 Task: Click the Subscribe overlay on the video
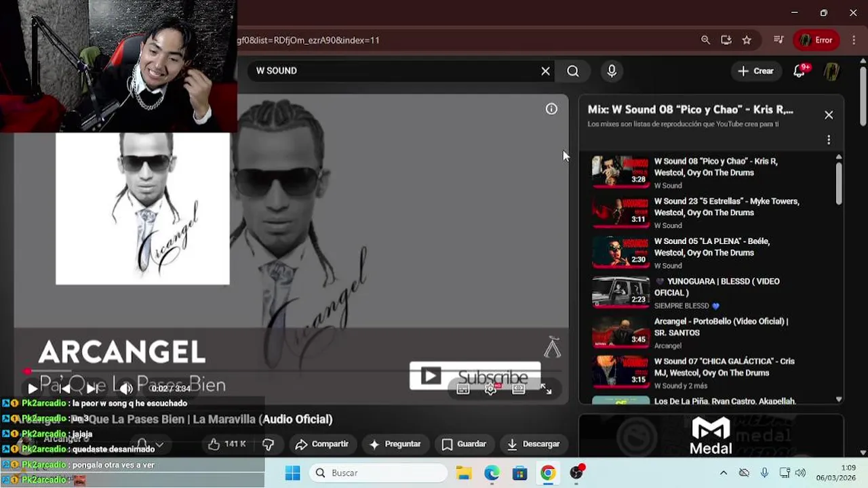(x=475, y=376)
